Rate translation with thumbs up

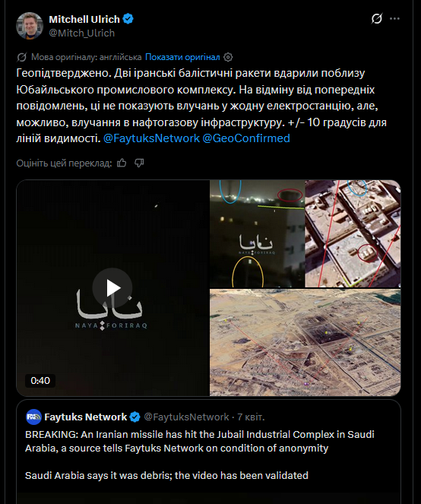(122, 163)
